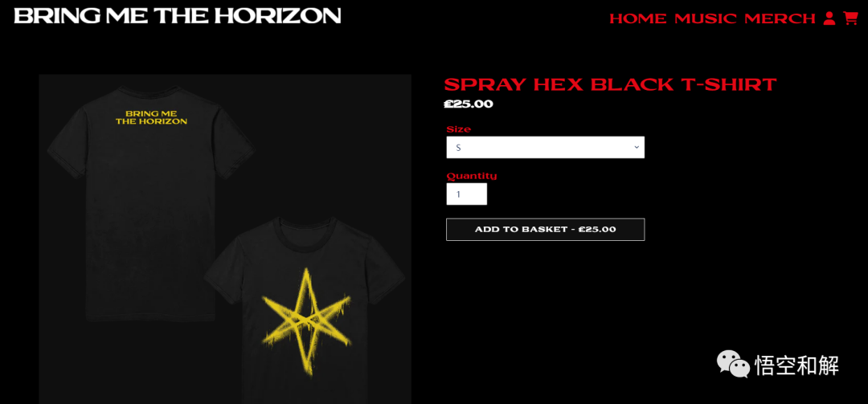Click the 悟空和解 watermark text
Image resolution: width=868 pixels, height=404 pixels.
tap(796, 365)
